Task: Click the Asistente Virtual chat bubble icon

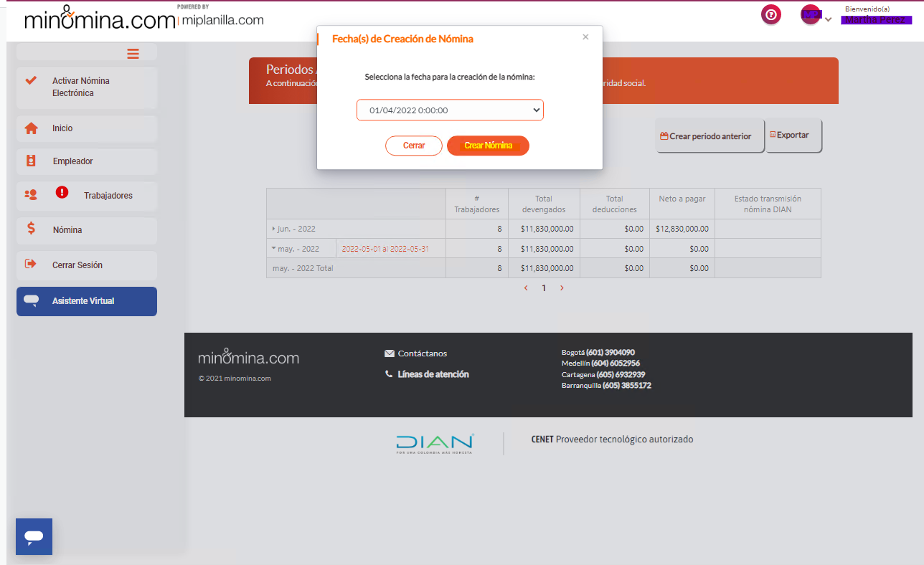Action: (x=31, y=300)
